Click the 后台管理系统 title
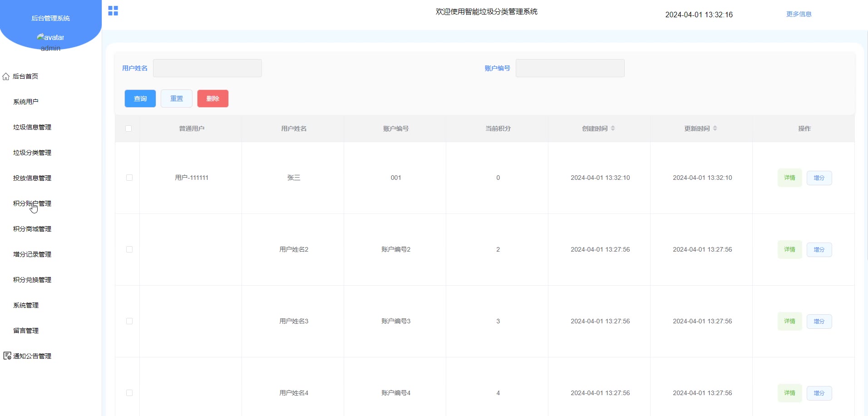Screen dimensions: 868x416 (50, 18)
